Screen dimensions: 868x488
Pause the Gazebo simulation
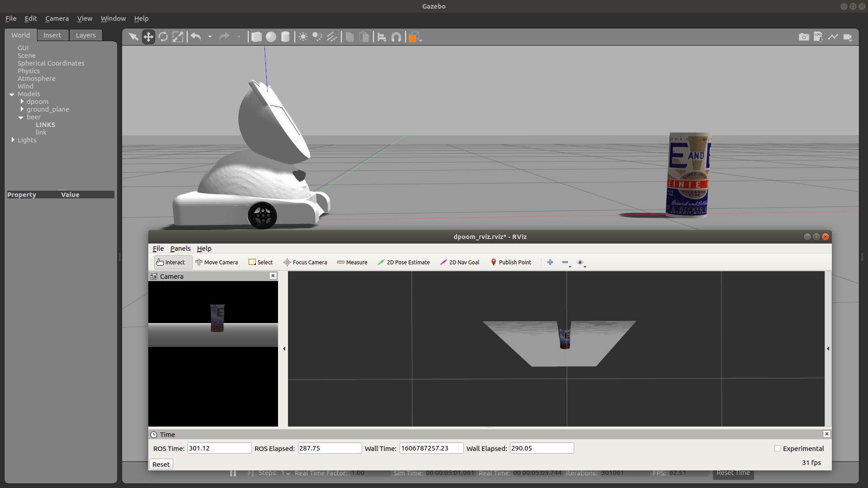pos(233,473)
